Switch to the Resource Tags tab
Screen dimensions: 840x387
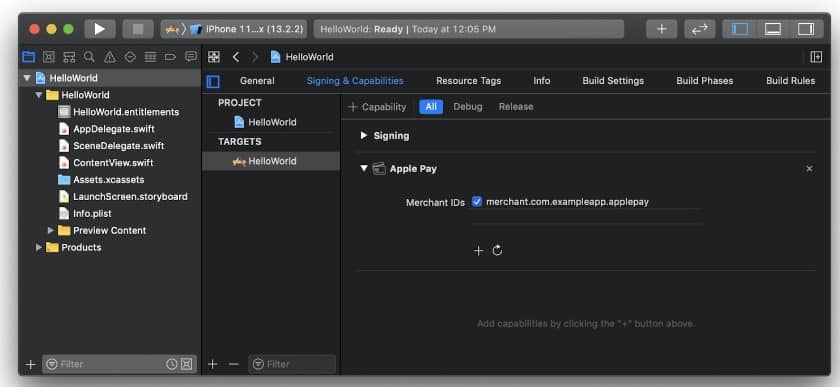tap(468, 81)
